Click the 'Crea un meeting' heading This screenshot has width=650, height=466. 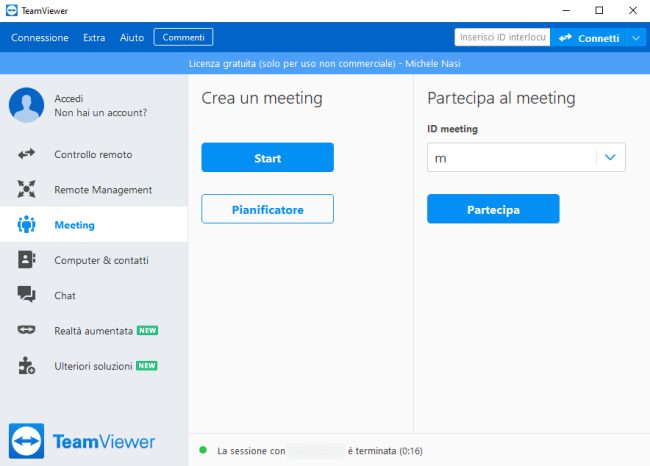click(x=262, y=99)
